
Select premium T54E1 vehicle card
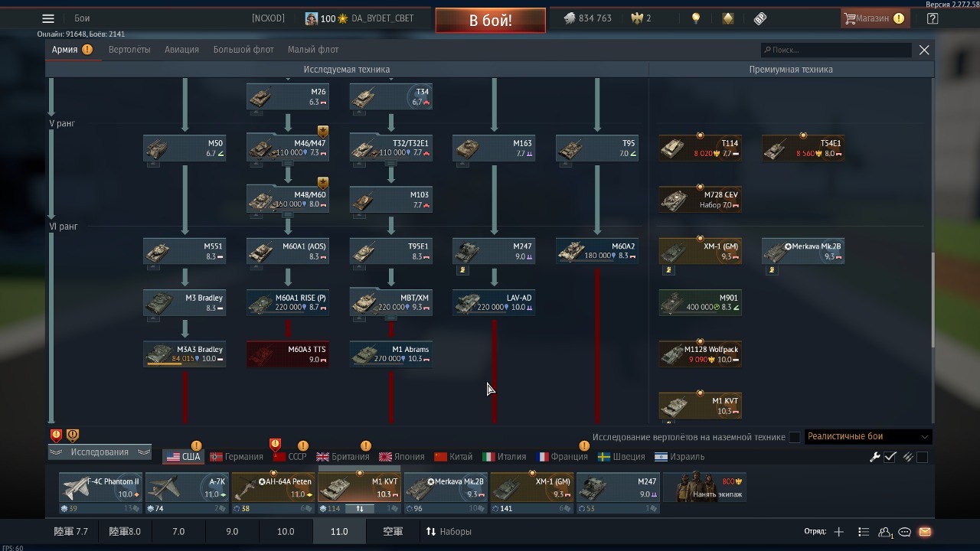[803, 148]
